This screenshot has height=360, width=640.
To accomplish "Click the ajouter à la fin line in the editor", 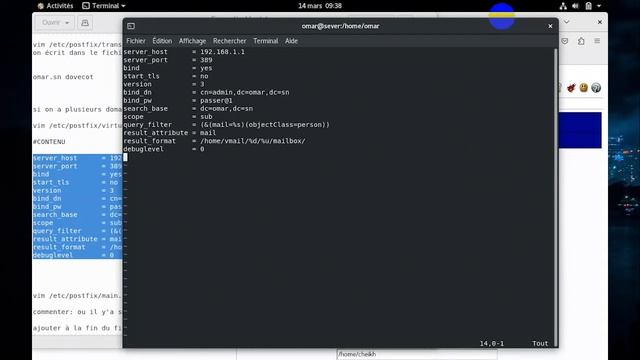I will (x=77, y=328).
